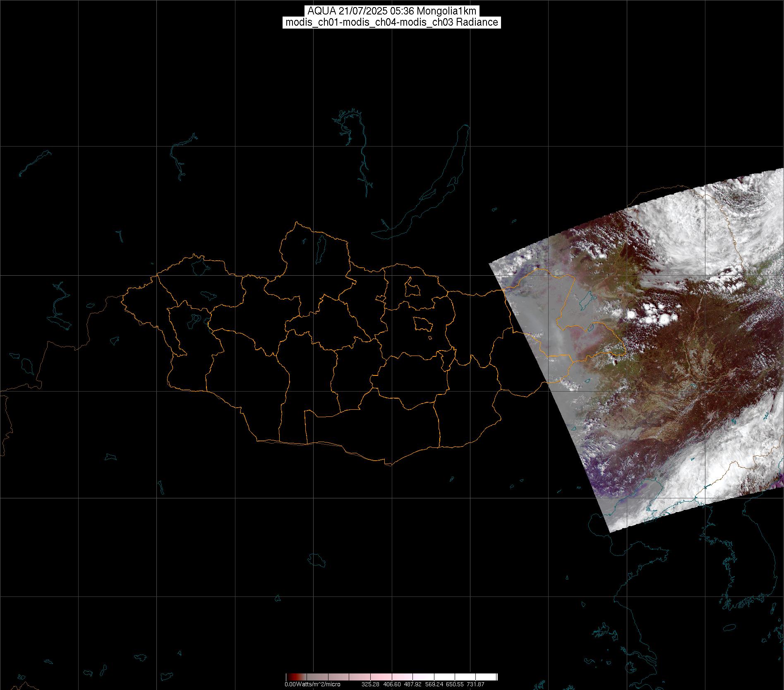Click the dark red start of the radiance color bar

pyautogui.click(x=288, y=677)
